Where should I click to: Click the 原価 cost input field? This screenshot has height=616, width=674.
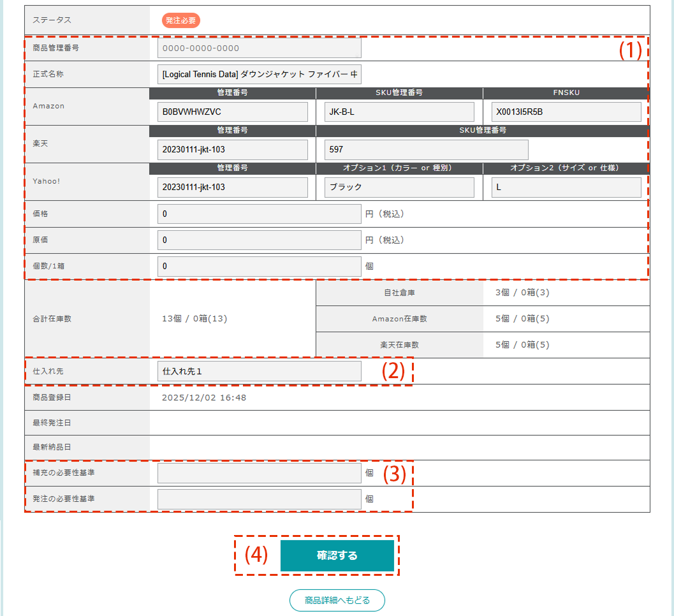[259, 240]
